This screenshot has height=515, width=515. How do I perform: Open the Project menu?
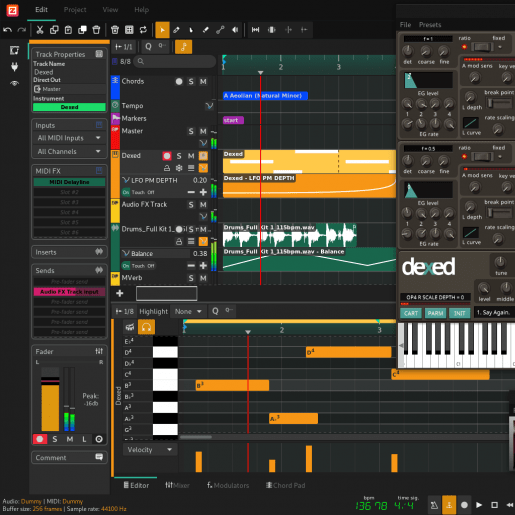[75, 10]
